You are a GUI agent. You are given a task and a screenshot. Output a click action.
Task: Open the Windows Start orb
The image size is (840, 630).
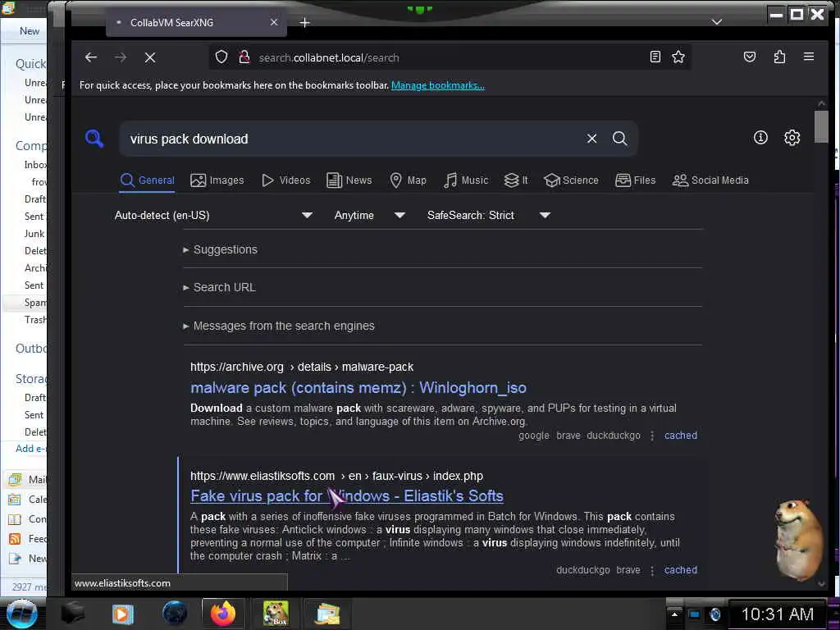click(21, 614)
